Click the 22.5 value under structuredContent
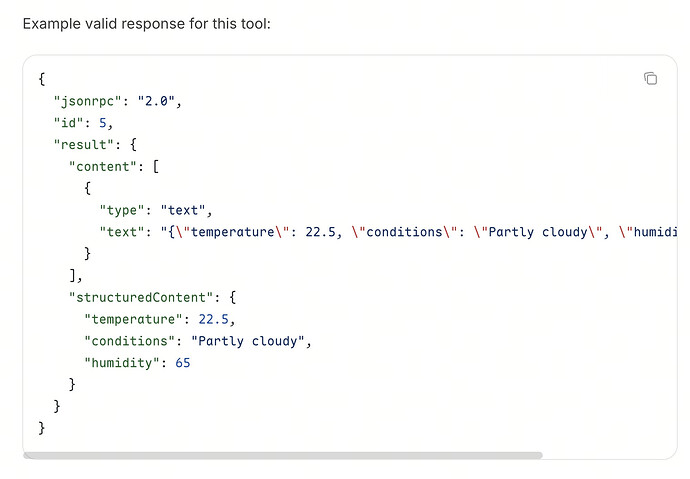Image resolution: width=690 pixels, height=479 pixels. pos(213,319)
